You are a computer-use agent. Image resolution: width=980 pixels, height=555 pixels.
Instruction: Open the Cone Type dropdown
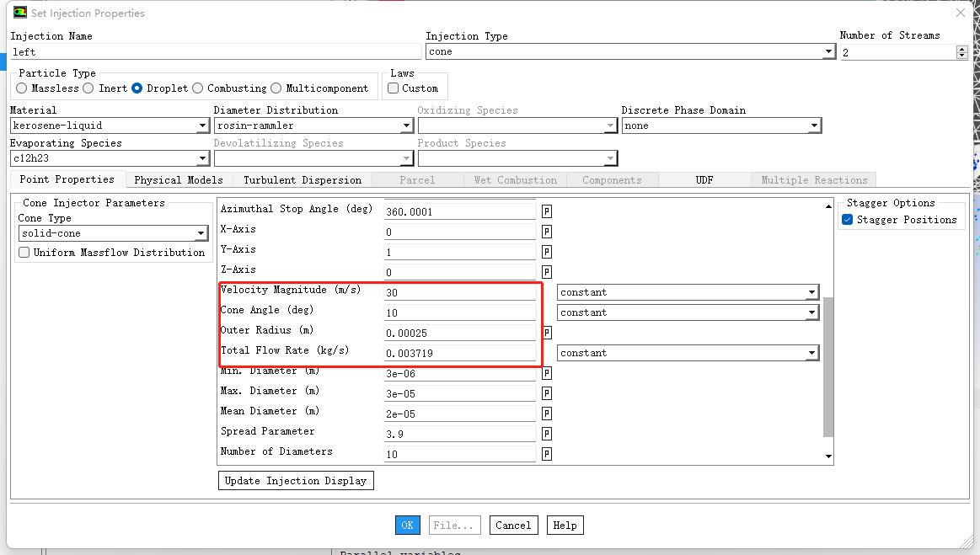pyautogui.click(x=201, y=234)
